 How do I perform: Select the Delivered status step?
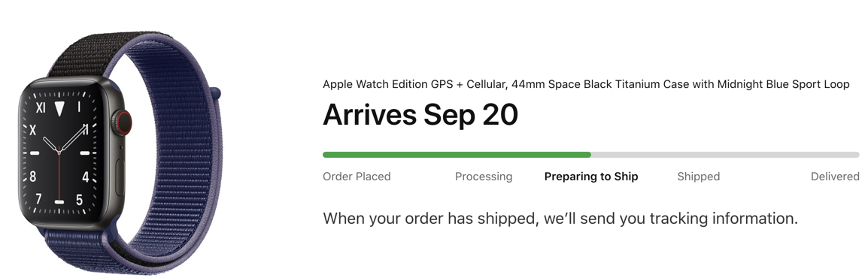click(835, 177)
